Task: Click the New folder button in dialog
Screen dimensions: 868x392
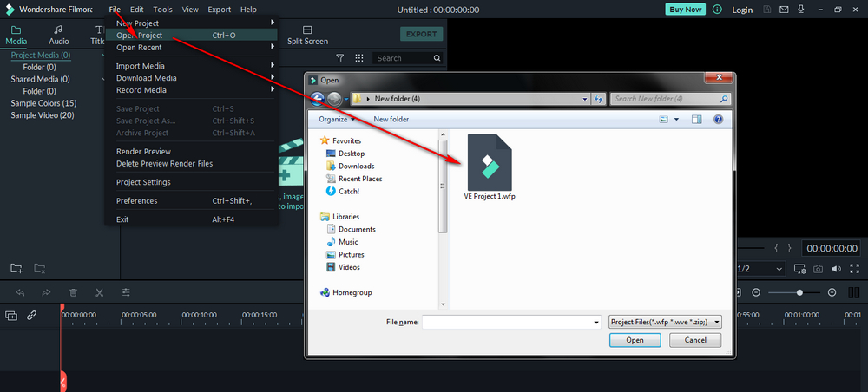Action: tap(391, 120)
